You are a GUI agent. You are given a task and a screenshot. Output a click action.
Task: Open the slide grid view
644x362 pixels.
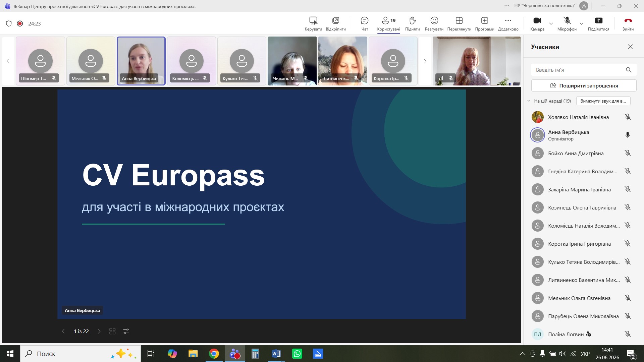pyautogui.click(x=112, y=331)
